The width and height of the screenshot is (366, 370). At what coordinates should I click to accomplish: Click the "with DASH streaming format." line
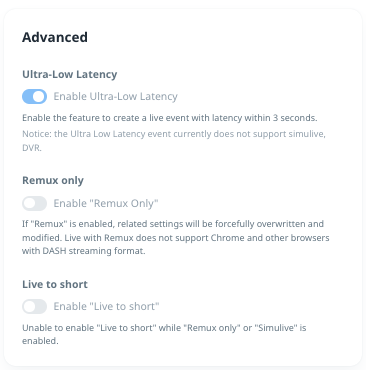click(x=84, y=251)
